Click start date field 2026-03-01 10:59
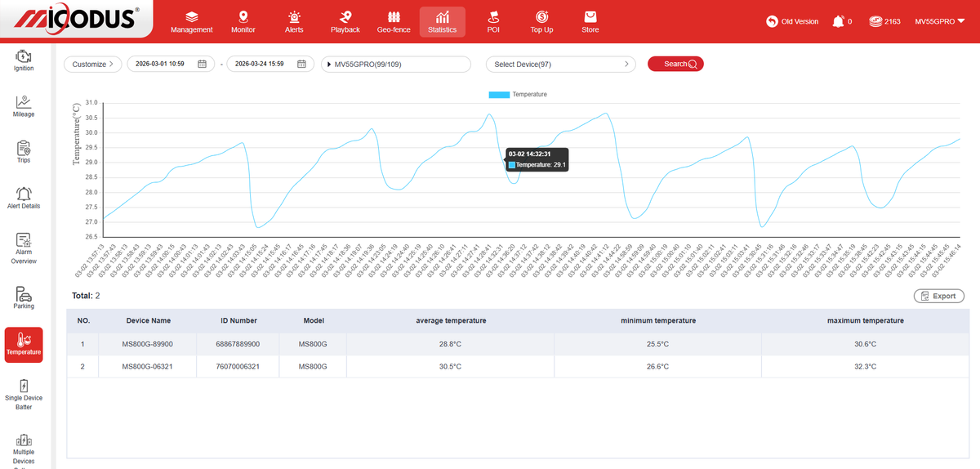The image size is (980, 469). [x=171, y=64]
